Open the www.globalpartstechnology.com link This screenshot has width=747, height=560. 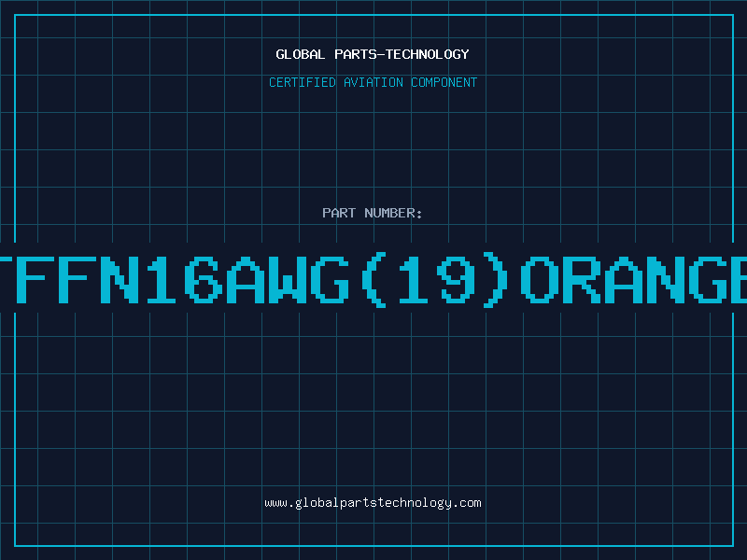click(x=373, y=503)
